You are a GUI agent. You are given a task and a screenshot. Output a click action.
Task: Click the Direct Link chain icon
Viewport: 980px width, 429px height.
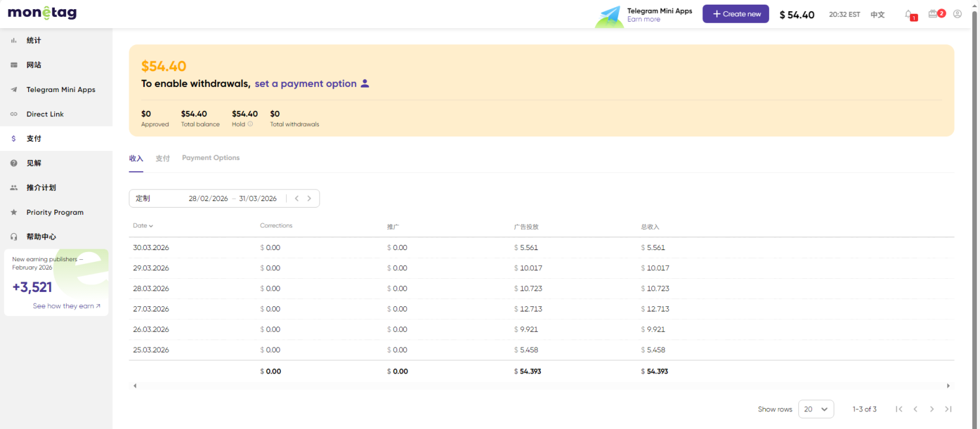[x=14, y=114]
